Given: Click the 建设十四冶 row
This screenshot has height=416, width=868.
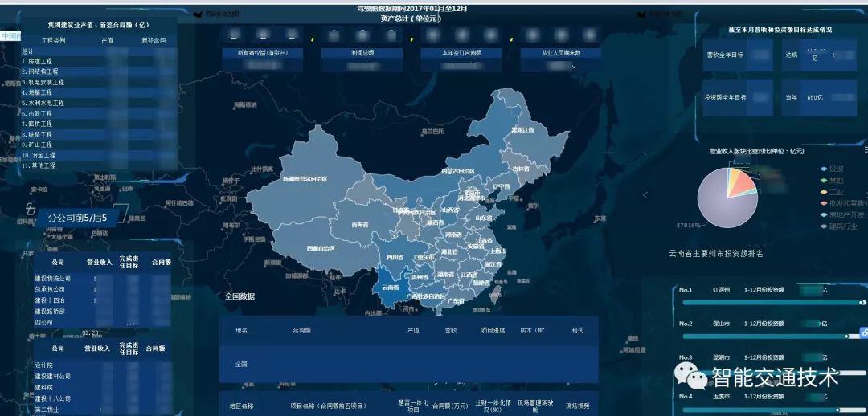Looking at the screenshot, I should tap(102, 300).
